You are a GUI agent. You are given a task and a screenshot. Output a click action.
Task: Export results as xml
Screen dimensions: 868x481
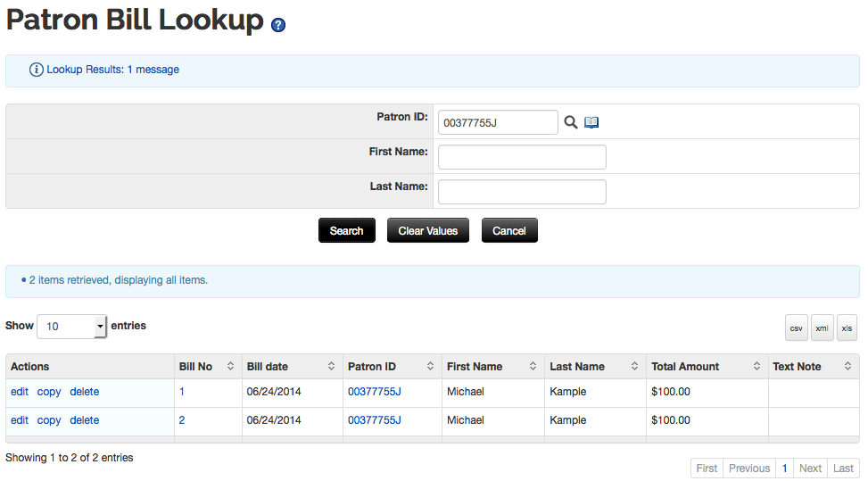pyautogui.click(x=822, y=328)
